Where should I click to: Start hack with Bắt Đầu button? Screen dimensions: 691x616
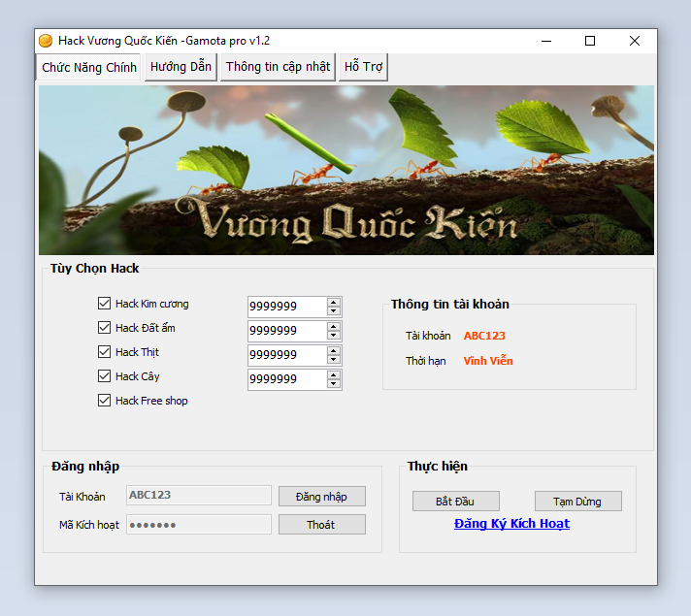(x=456, y=502)
